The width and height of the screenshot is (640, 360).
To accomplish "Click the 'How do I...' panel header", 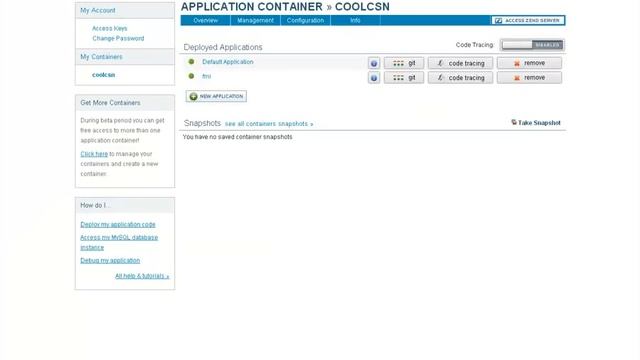I will point(125,205).
